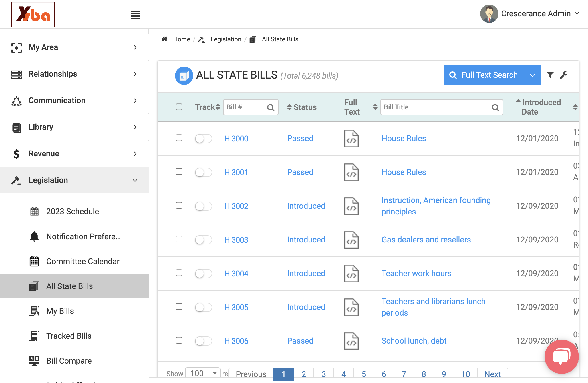Enable tracking toggle for H 3002

203,206
